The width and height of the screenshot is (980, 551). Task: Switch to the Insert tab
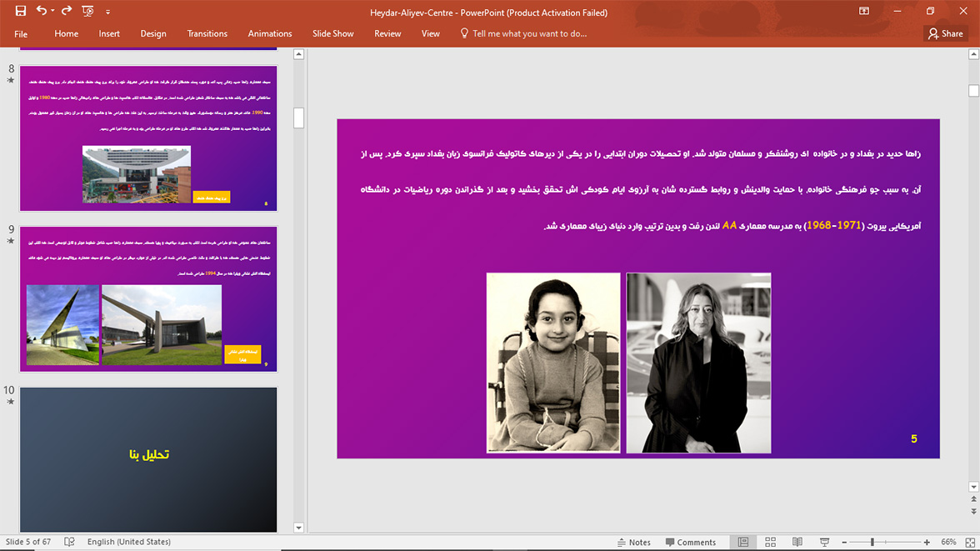click(x=109, y=34)
